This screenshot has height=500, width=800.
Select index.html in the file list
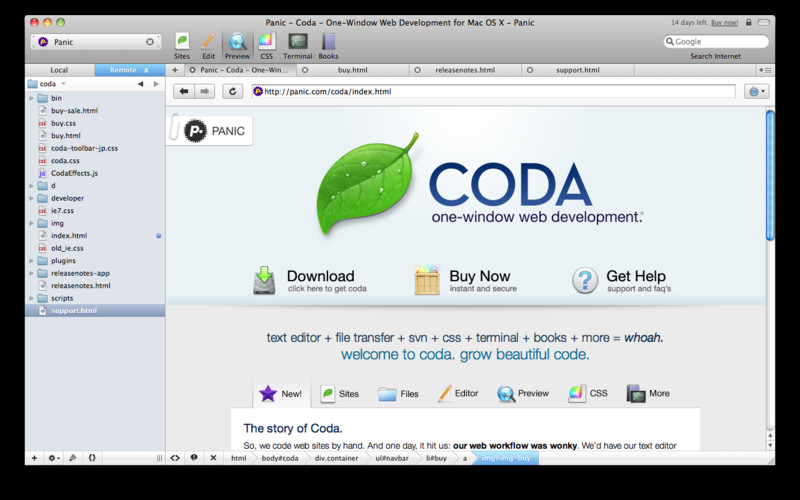(95, 236)
